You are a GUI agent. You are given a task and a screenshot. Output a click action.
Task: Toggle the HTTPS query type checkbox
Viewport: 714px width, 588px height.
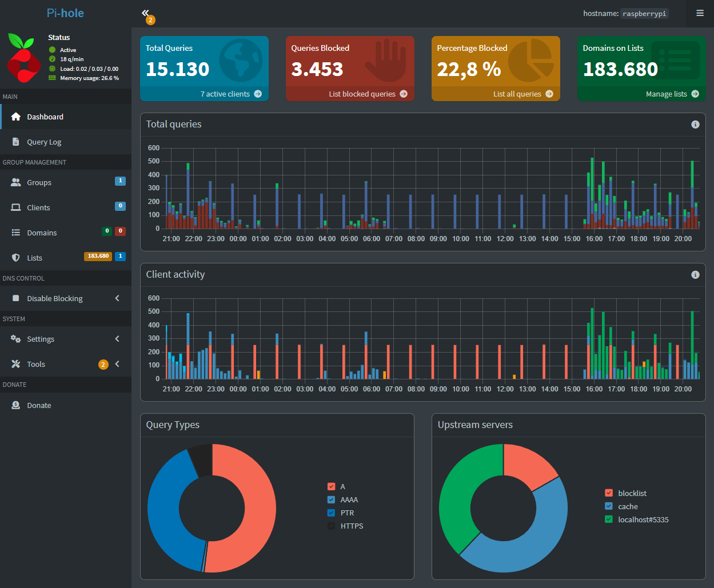pos(332,526)
